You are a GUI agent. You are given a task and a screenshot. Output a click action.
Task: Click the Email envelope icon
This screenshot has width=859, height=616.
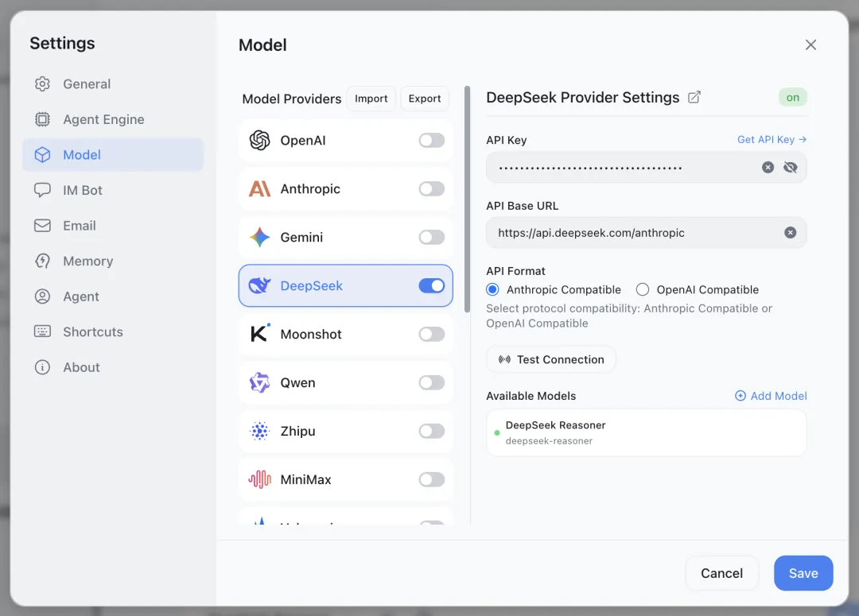pos(42,226)
